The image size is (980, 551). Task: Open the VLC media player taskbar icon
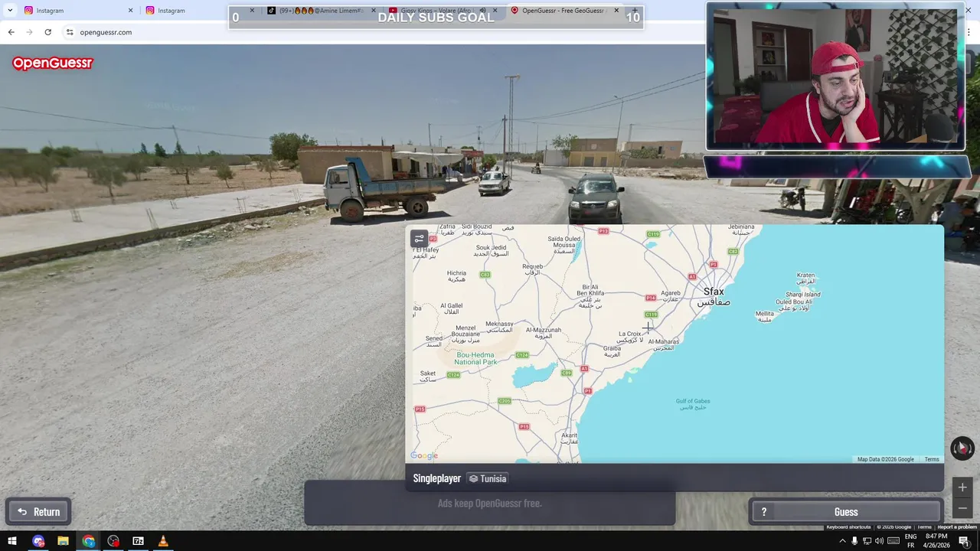[162, 541]
